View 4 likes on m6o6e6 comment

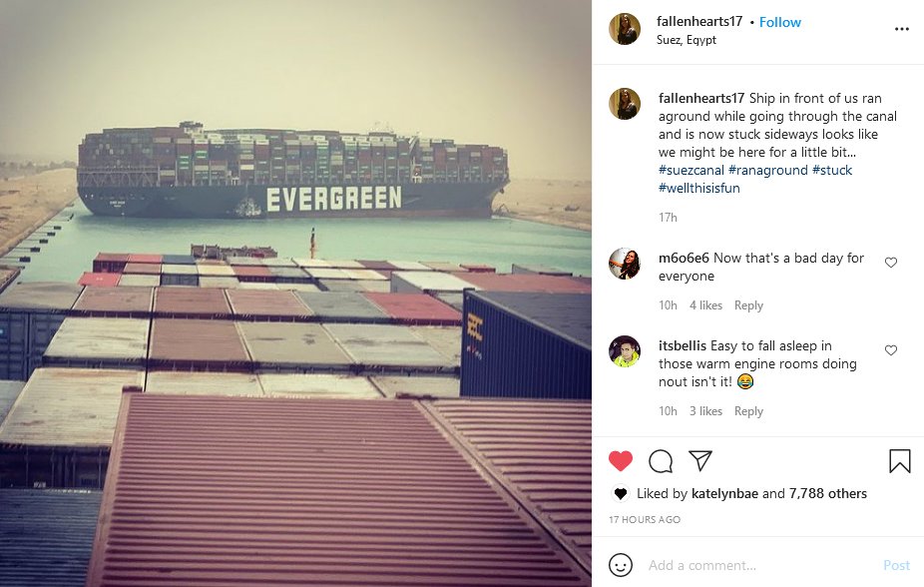click(705, 305)
